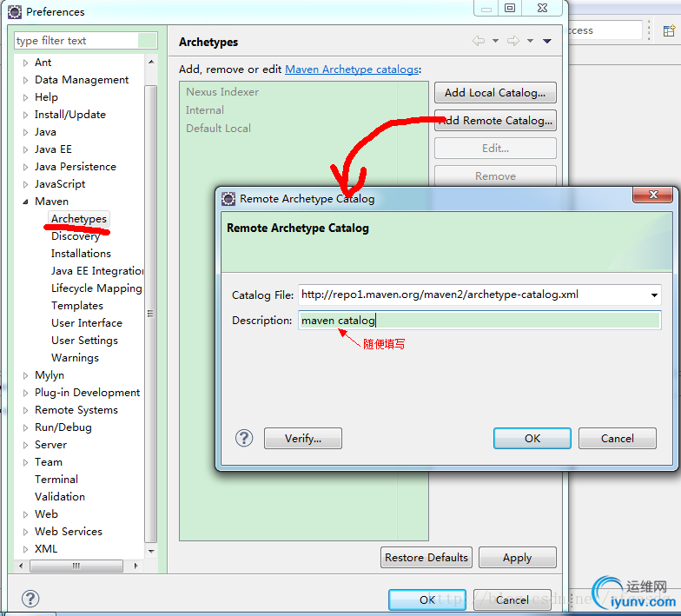Select Templates under Maven
This screenshot has width=681, height=616.
point(76,306)
